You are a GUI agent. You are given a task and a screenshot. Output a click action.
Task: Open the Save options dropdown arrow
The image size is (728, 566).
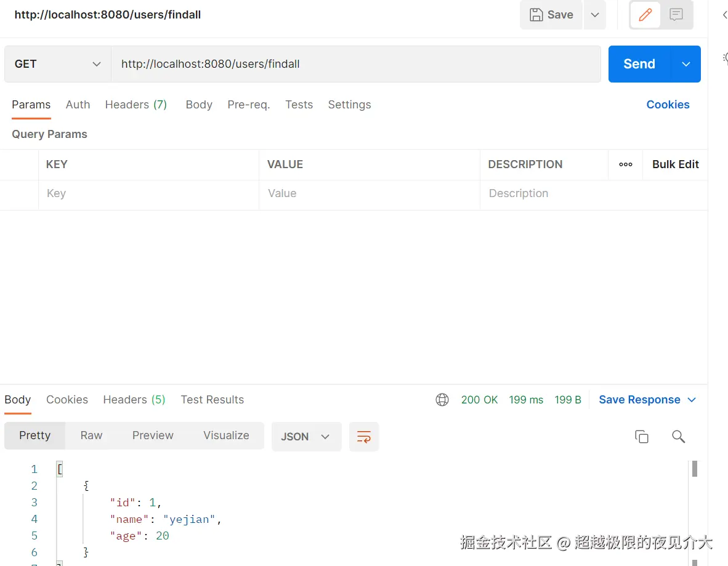595,15
